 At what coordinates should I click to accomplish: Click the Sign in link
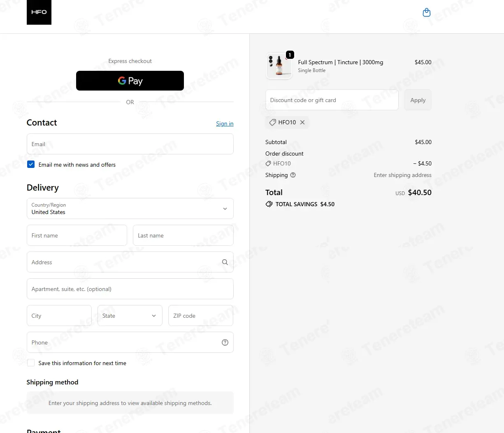(x=225, y=123)
